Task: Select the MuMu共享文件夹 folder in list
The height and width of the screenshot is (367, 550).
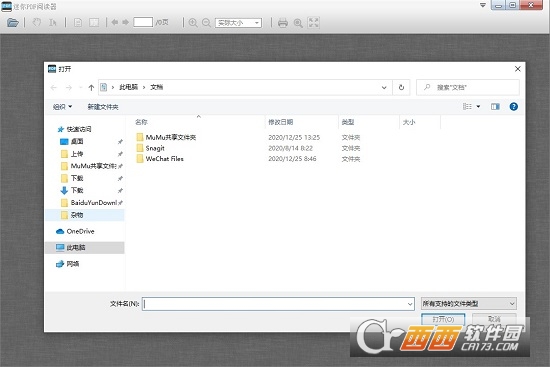Action: (x=166, y=137)
